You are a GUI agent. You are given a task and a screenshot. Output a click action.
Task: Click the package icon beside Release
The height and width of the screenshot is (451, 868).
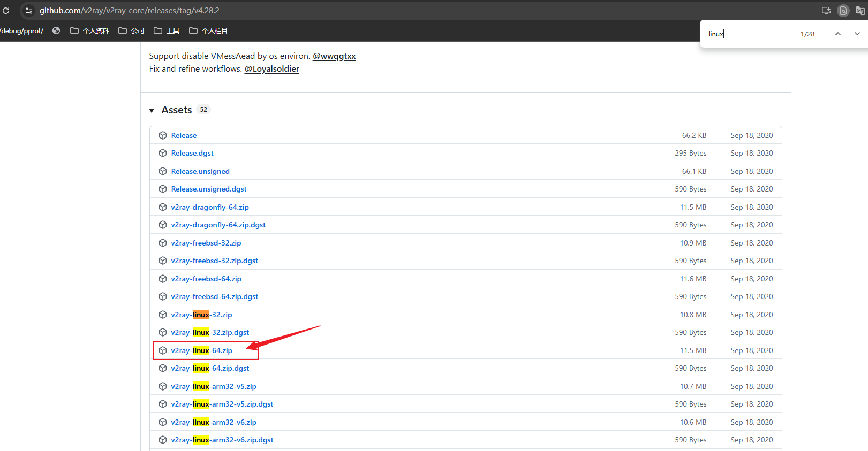click(163, 135)
